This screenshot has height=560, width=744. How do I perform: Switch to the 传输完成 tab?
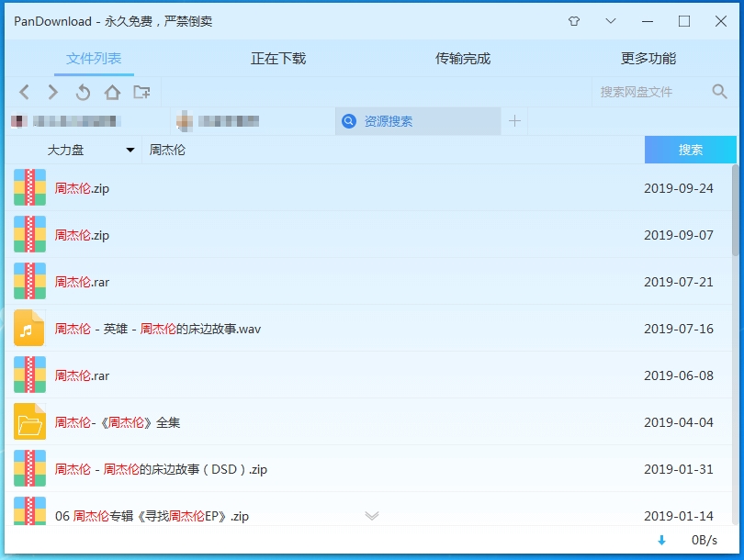click(x=463, y=59)
